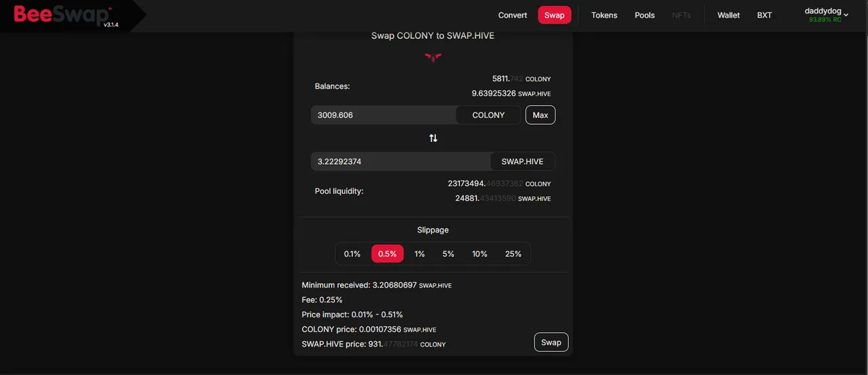Screen dimensions: 868x375
Task: Confirm with the bottom Swap button
Action: [551, 342]
